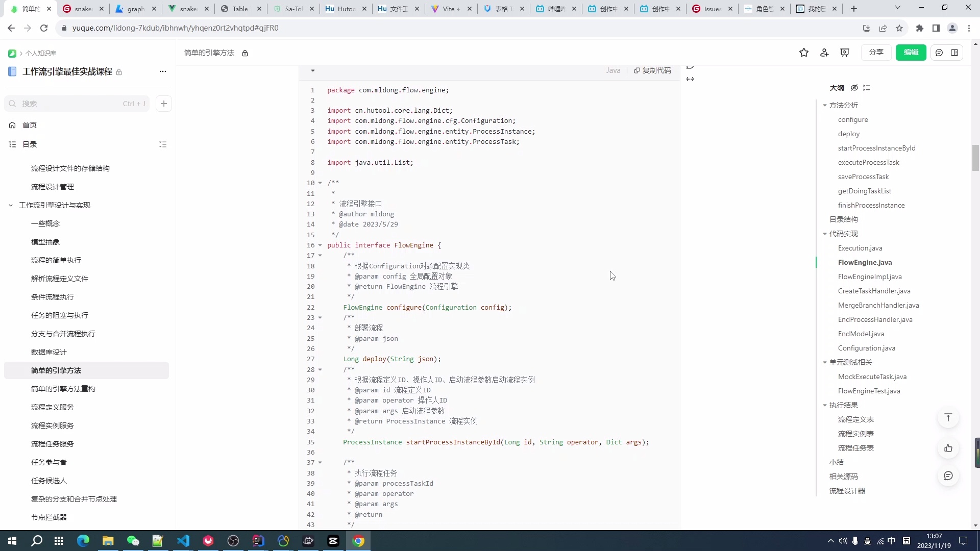Click the add collaborator icon
980x551 pixels.
[824, 53]
